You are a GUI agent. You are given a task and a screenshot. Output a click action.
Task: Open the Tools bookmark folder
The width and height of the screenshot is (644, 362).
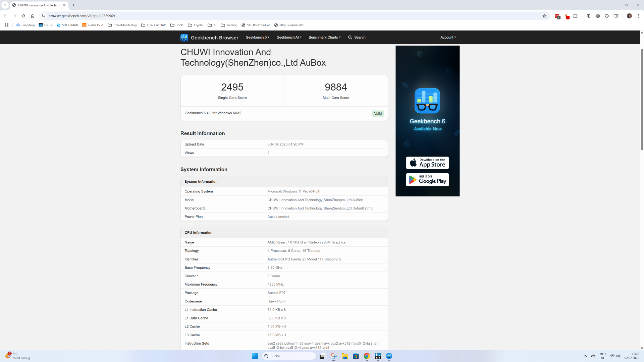pos(177,25)
